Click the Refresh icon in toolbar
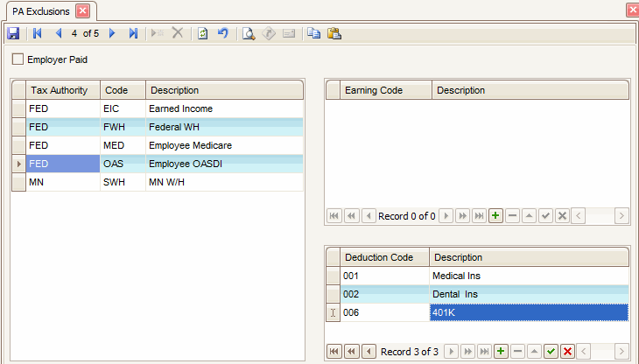Image resolution: width=639 pixels, height=364 pixels. pyautogui.click(x=203, y=33)
